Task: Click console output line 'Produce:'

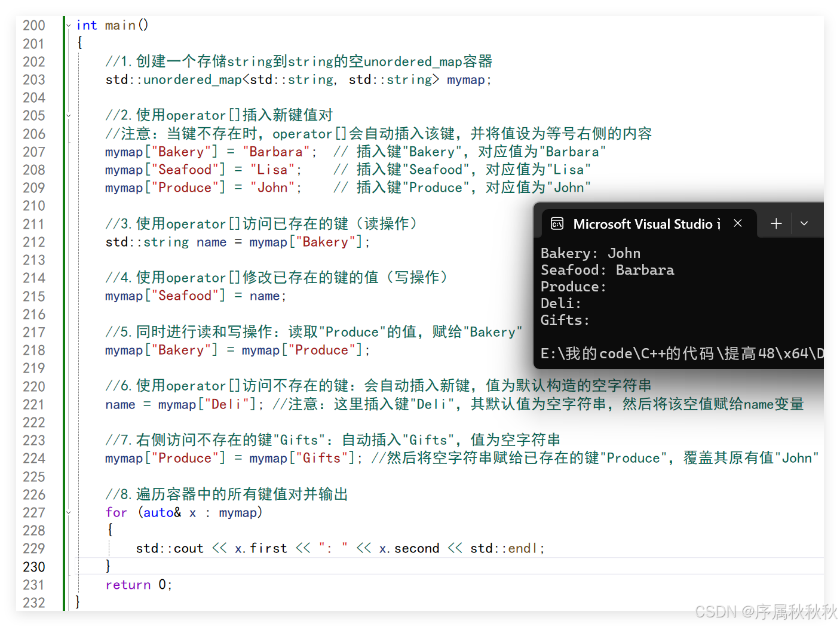Action: pyautogui.click(x=574, y=287)
